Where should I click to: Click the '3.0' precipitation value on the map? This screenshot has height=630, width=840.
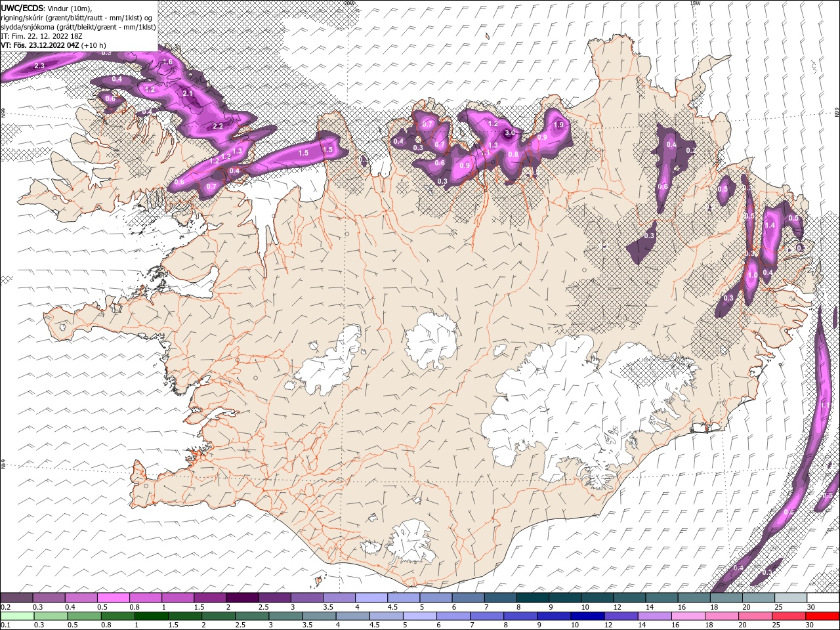tap(510, 133)
